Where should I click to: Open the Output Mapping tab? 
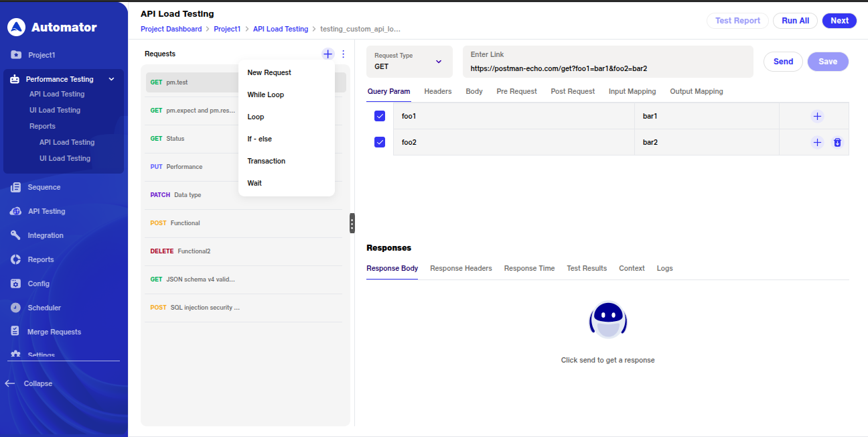(x=697, y=91)
